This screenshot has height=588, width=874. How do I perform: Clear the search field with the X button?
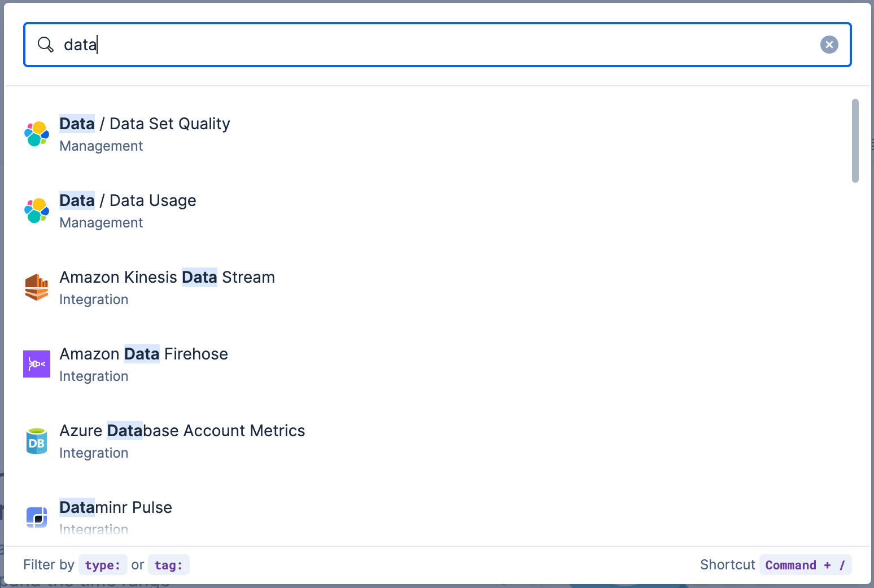tap(829, 45)
